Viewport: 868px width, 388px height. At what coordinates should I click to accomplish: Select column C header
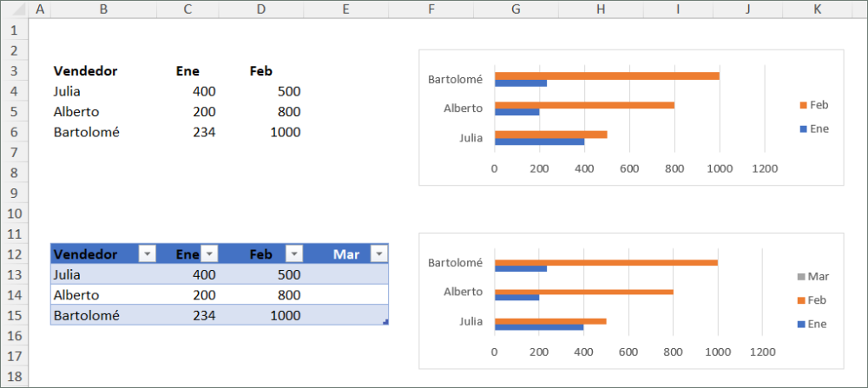click(187, 10)
